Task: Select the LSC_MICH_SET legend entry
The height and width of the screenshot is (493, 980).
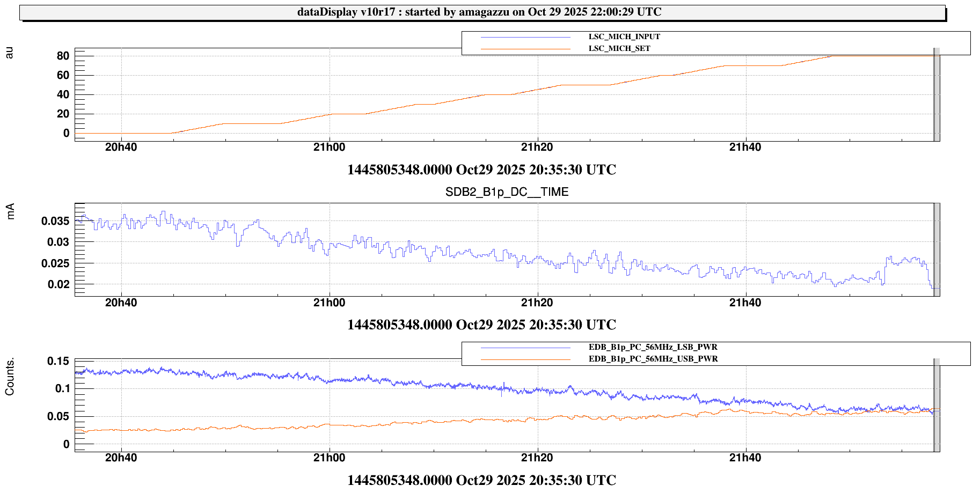Action: coord(619,49)
